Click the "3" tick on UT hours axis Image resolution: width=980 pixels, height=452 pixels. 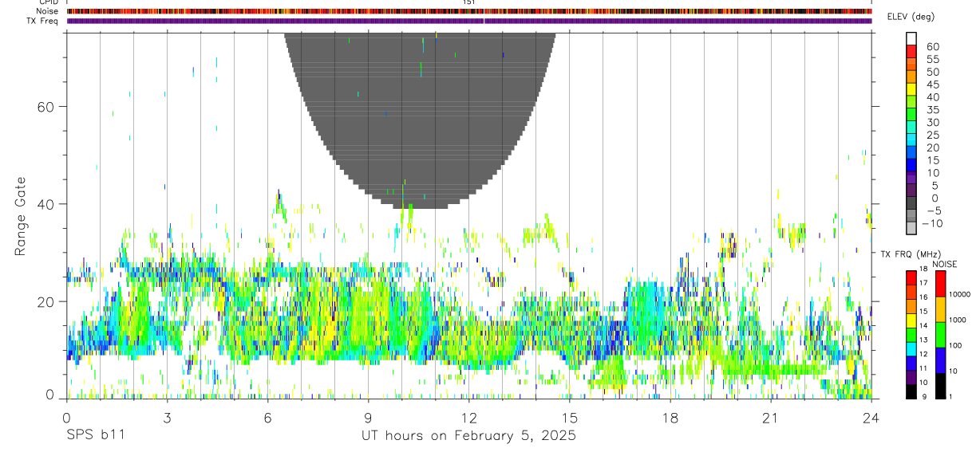(167, 417)
